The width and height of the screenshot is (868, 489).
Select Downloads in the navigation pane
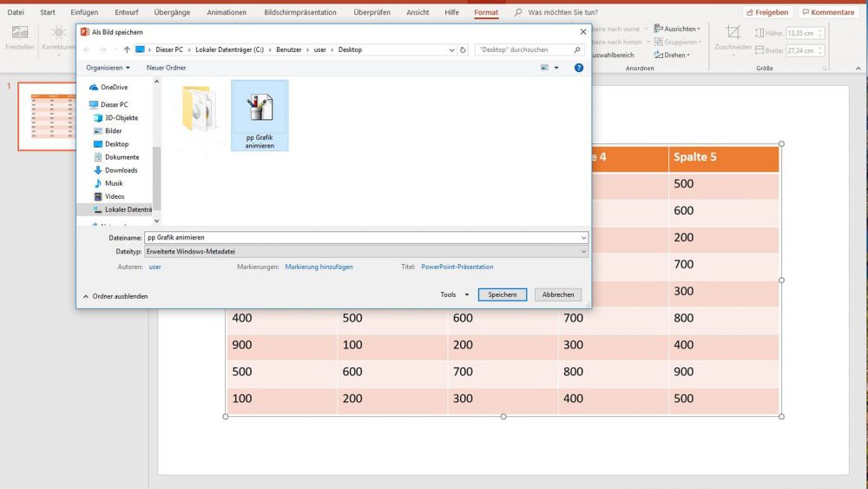[x=122, y=170]
